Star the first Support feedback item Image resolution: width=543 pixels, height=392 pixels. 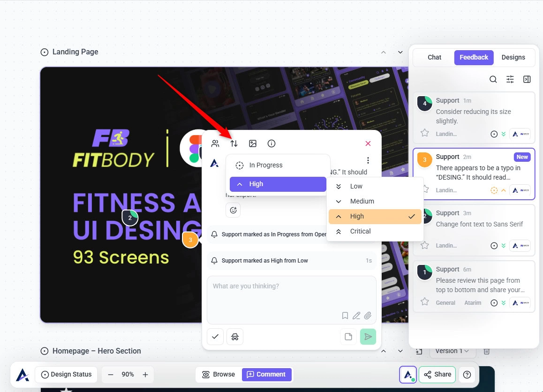(x=425, y=133)
